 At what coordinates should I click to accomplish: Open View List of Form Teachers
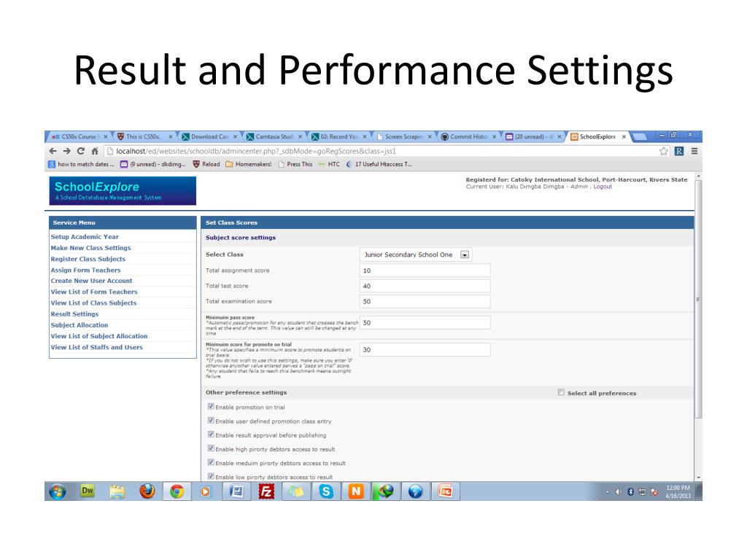[x=94, y=292]
